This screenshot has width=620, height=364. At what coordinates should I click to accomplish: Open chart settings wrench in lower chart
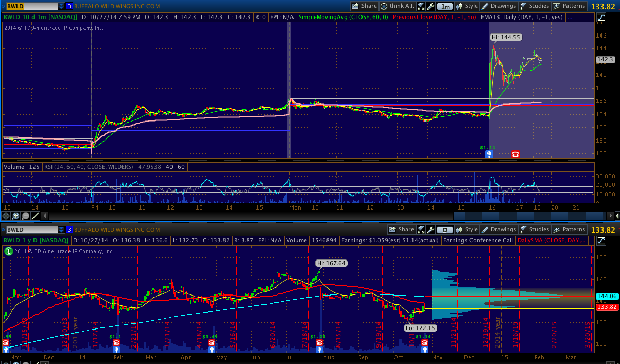[x=430, y=230]
